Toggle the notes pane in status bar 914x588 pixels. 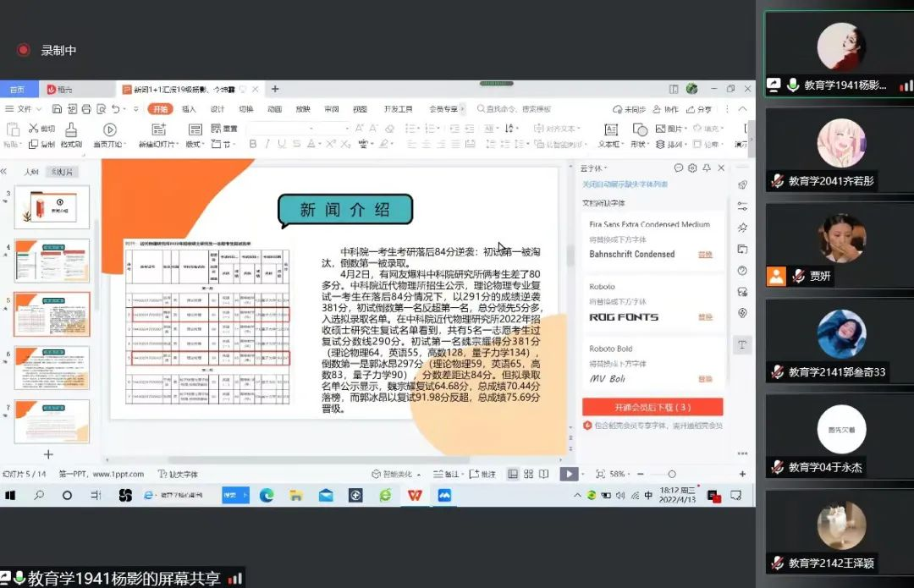click(x=451, y=475)
